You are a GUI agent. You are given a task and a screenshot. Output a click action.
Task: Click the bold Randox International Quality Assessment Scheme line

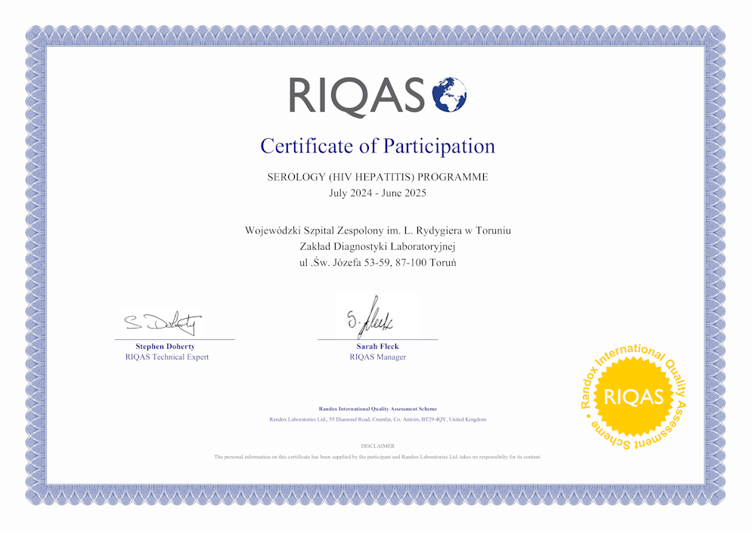[x=377, y=409]
